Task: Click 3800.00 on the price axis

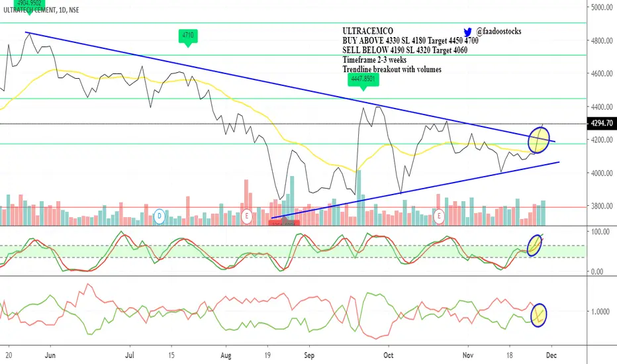Action: tap(602, 206)
